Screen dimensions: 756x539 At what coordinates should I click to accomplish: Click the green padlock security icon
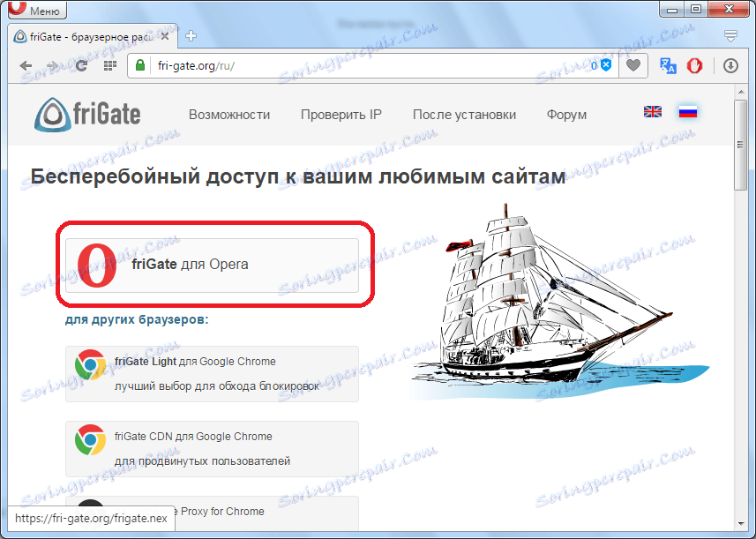tap(140, 65)
